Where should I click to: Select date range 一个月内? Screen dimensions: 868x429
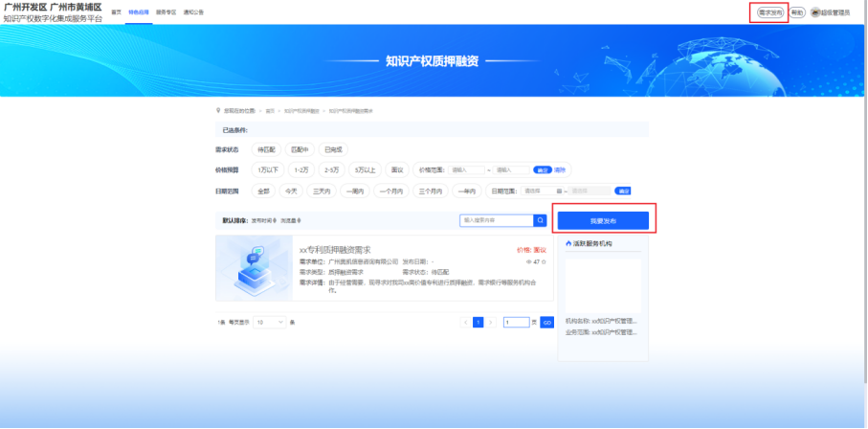pyautogui.click(x=390, y=192)
